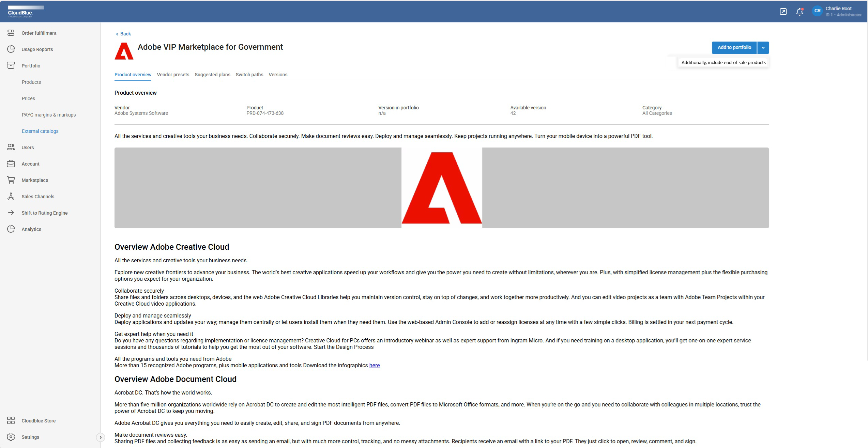
Task: Select the Versions tab
Action: tap(278, 75)
